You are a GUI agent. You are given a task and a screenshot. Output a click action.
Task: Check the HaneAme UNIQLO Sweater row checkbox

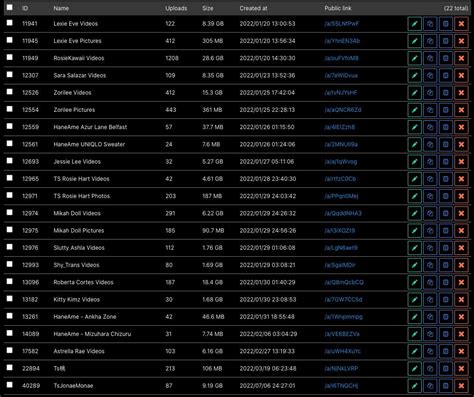[x=10, y=143]
